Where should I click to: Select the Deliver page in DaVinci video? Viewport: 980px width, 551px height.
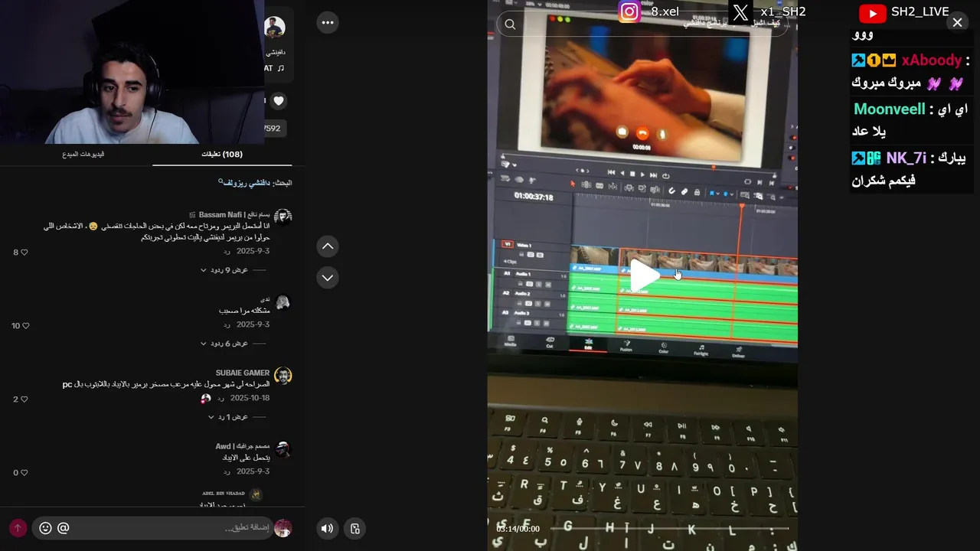[739, 351]
